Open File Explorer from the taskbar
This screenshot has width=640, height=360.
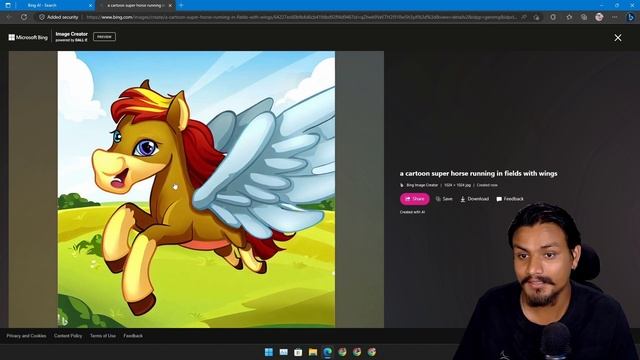pyautogui.click(x=313, y=352)
